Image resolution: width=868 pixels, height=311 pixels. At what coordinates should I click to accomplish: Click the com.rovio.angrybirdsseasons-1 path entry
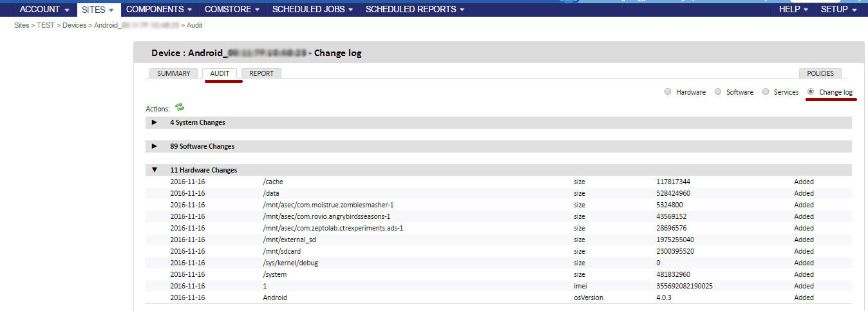326,216
